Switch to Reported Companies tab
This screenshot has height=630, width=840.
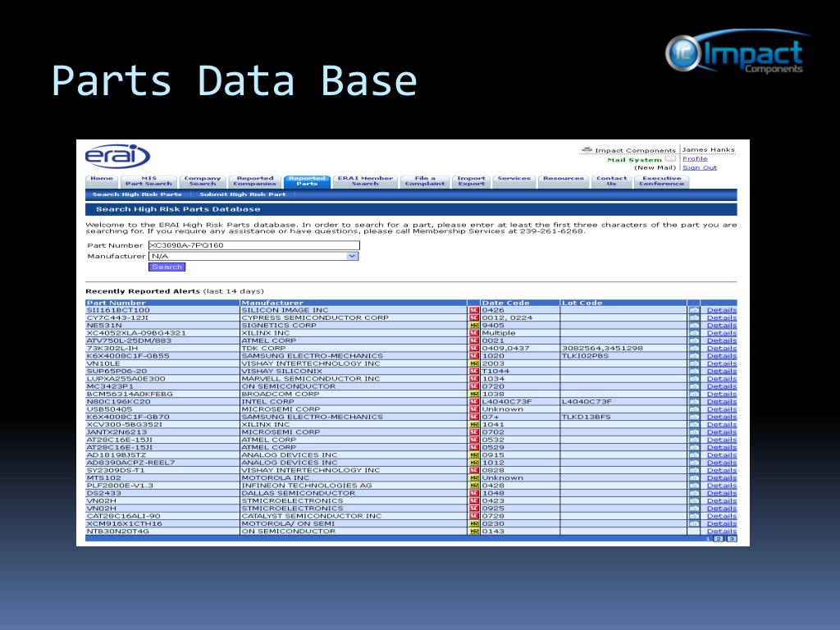(x=255, y=181)
